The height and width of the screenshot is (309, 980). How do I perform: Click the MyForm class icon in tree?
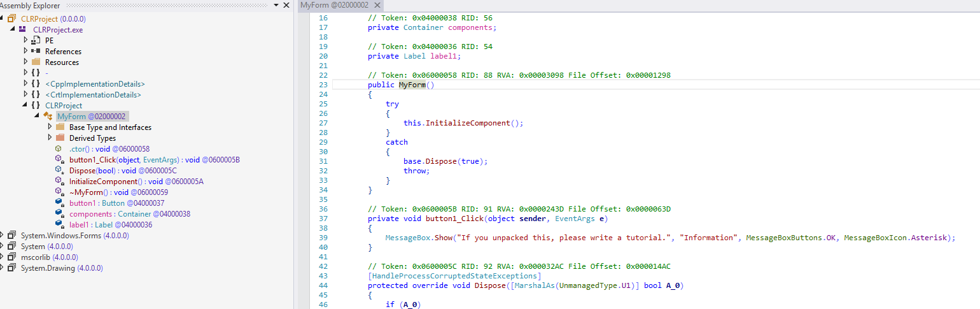pos(48,116)
